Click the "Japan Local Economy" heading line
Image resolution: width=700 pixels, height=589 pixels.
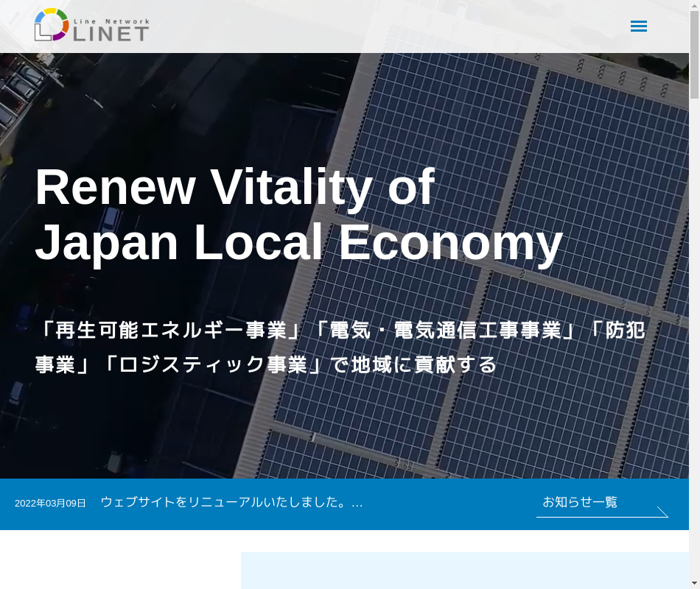298,242
